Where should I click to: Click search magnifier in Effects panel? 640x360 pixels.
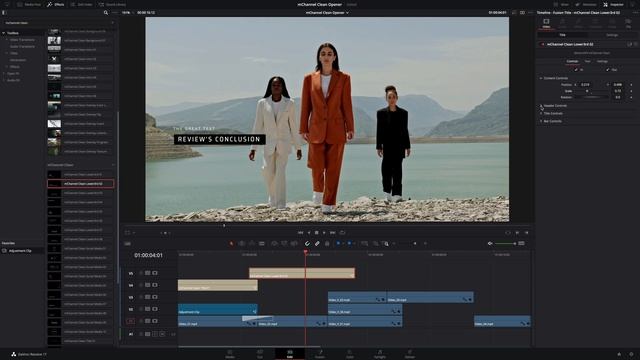pyautogui.click(x=106, y=13)
